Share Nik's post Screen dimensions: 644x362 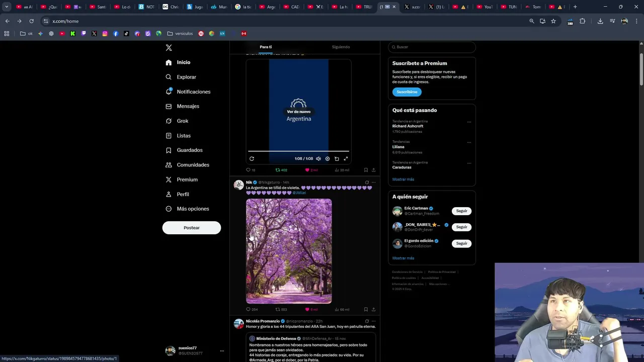click(x=373, y=310)
